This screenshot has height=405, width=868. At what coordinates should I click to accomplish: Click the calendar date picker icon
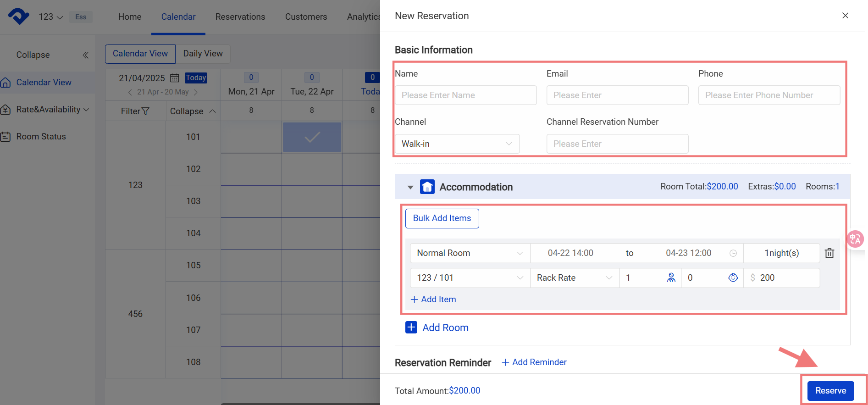click(175, 78)
